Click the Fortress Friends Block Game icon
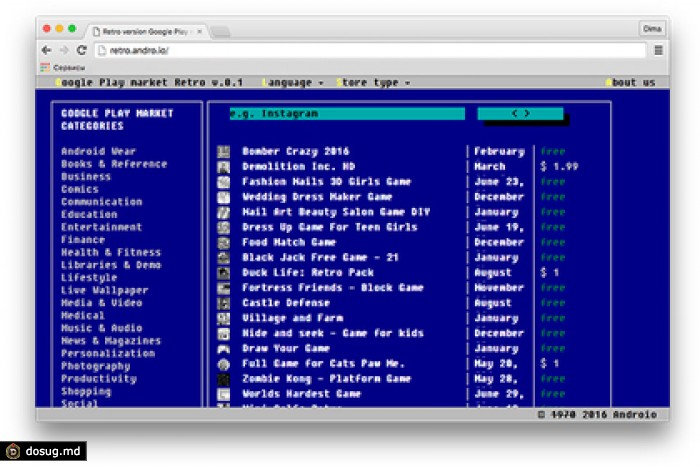Image resolution: width=700 pixels, height=466 pixels. coord(223,288)
